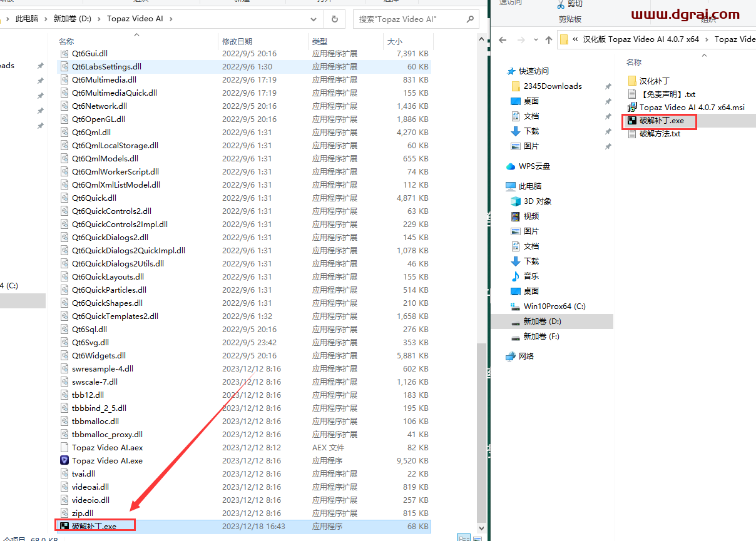Expand the chevron after 新加卷 (D:) in the breadcrumb
The width and height of the screenshot is (756, 541).
coord(98,19)
